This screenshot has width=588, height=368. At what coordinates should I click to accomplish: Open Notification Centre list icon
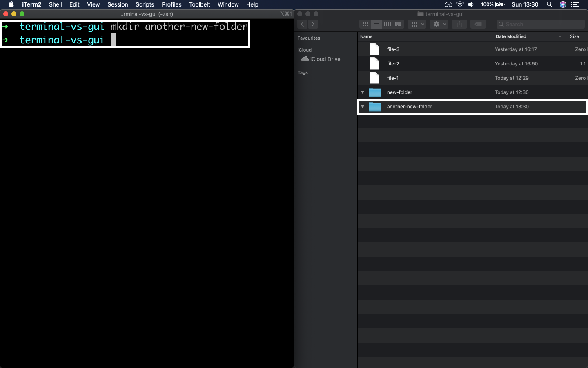pyautogui.click(x=575, y=4)
